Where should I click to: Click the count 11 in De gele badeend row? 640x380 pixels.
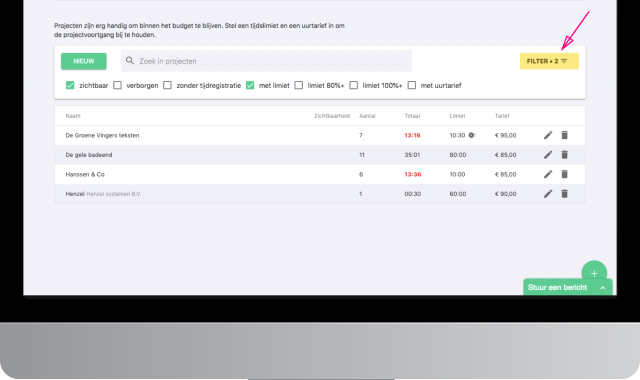tap(362, 155)
